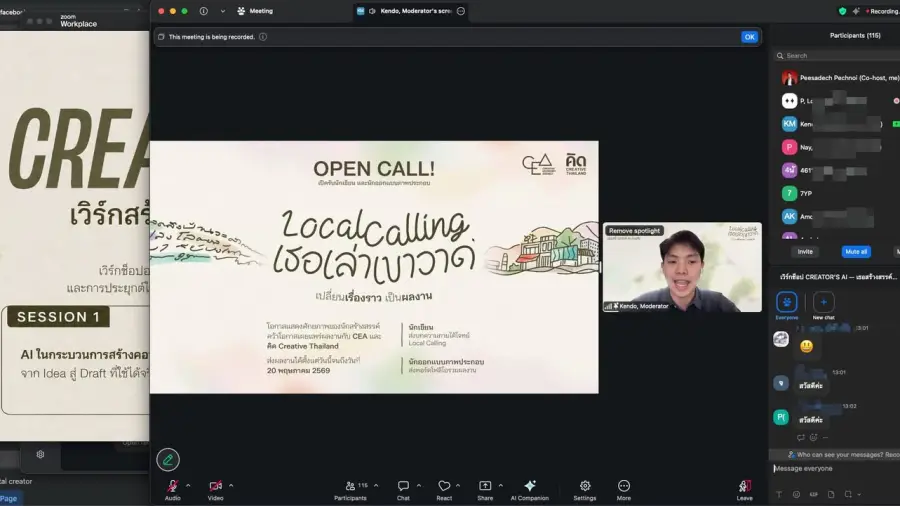The image size is (900, 506).
Task: Open the title bar dropdown chevron next to info
Action: tap(223, 11)
